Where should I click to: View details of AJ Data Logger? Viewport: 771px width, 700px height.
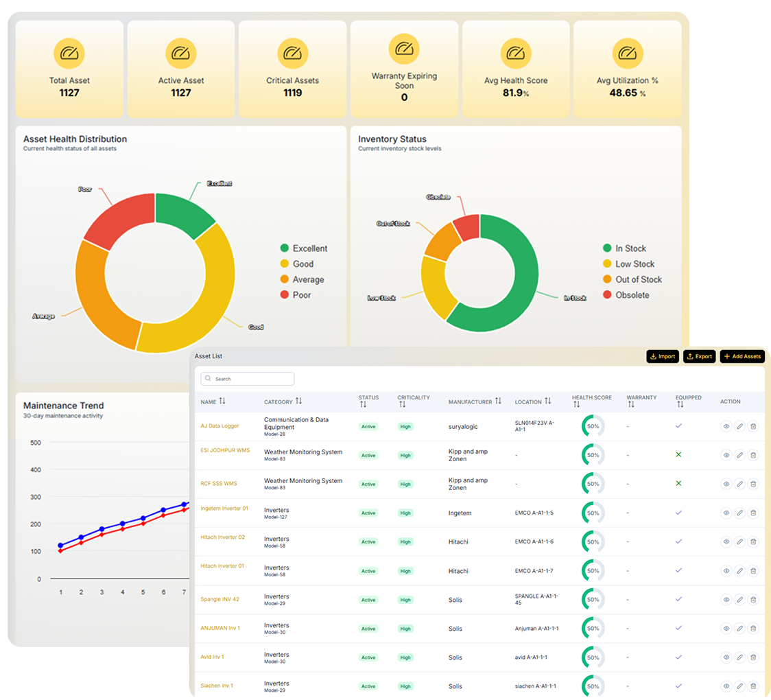[726, 426]
